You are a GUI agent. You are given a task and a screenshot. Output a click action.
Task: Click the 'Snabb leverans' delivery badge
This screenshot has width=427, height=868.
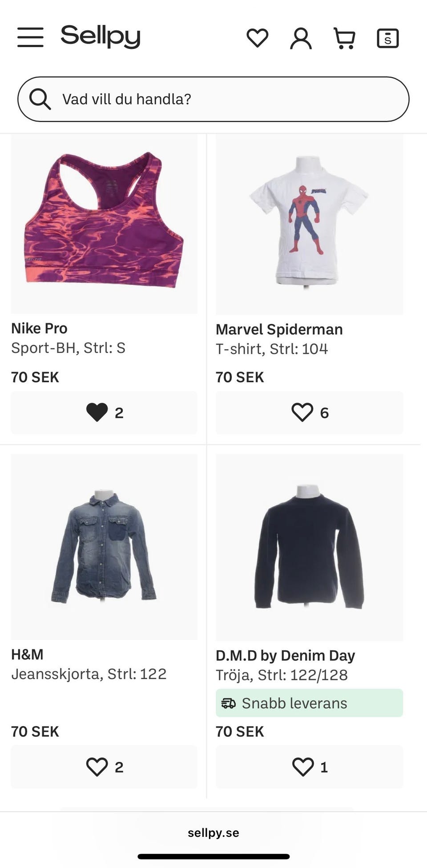(x=309, y=703)
